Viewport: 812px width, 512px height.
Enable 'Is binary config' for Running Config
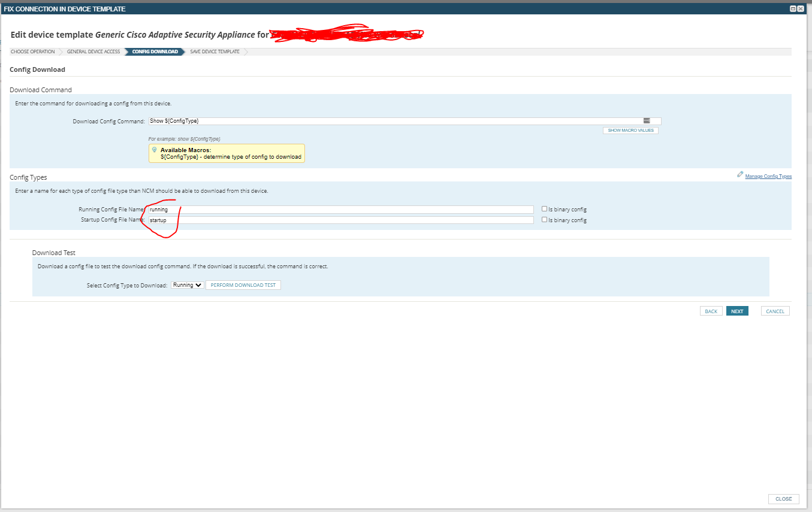[x=544, y=209]
